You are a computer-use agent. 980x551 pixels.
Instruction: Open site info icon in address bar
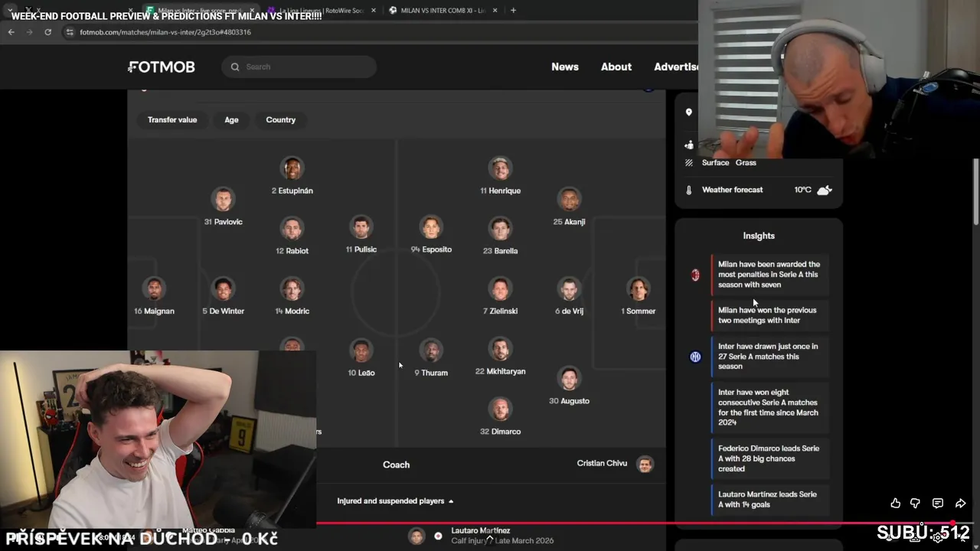[x=70, y=32]
